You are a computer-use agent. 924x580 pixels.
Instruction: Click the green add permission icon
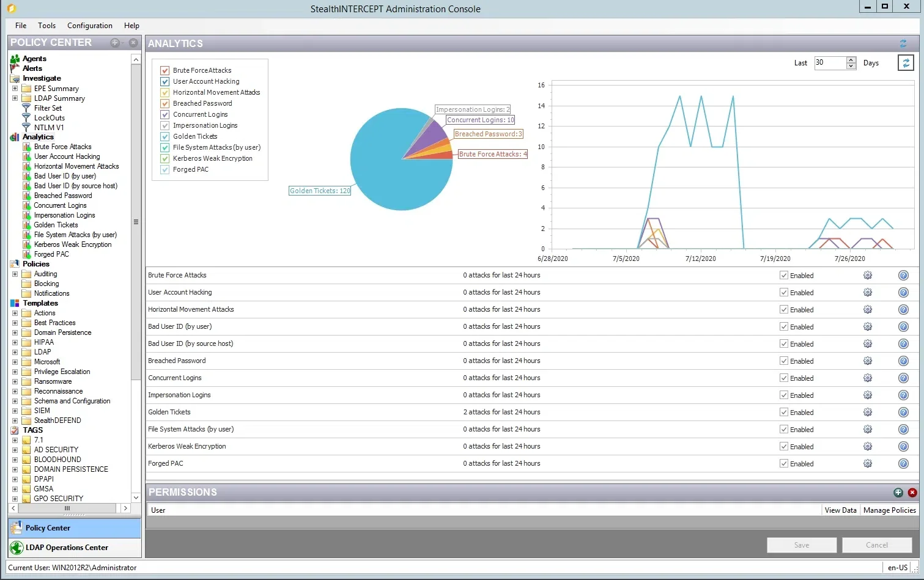[x=898, y=493]
